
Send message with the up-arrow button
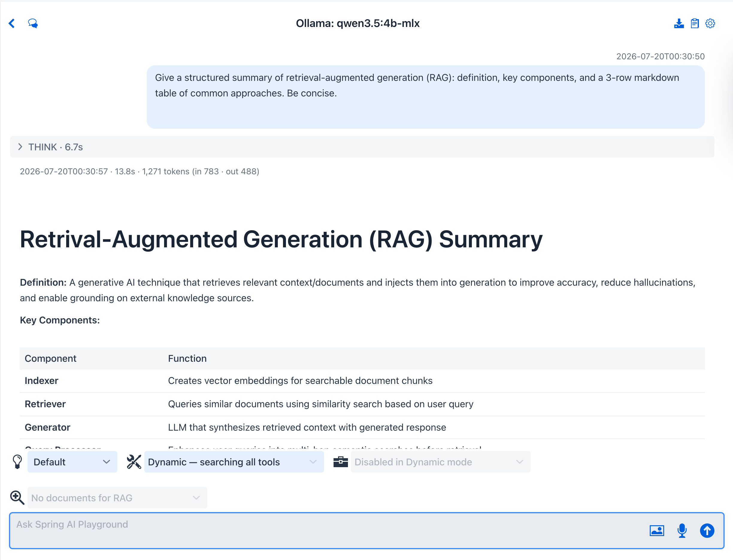(707, 530)
